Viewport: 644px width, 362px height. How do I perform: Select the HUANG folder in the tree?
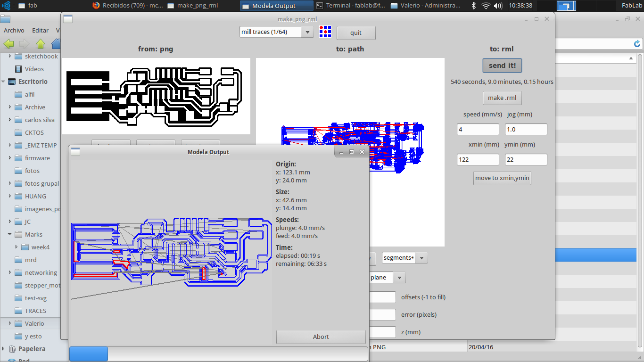35,196
